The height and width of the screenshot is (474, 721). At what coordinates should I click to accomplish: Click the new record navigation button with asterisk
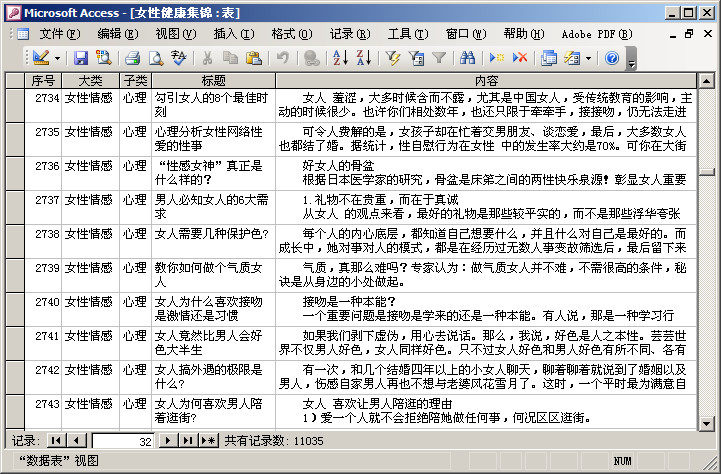tap(208, 440)
